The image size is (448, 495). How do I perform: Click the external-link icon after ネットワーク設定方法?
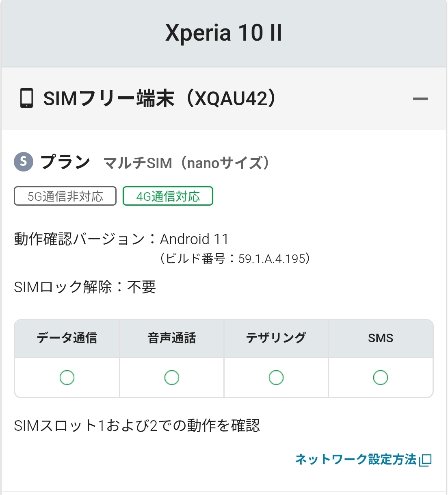click(425, 460)
